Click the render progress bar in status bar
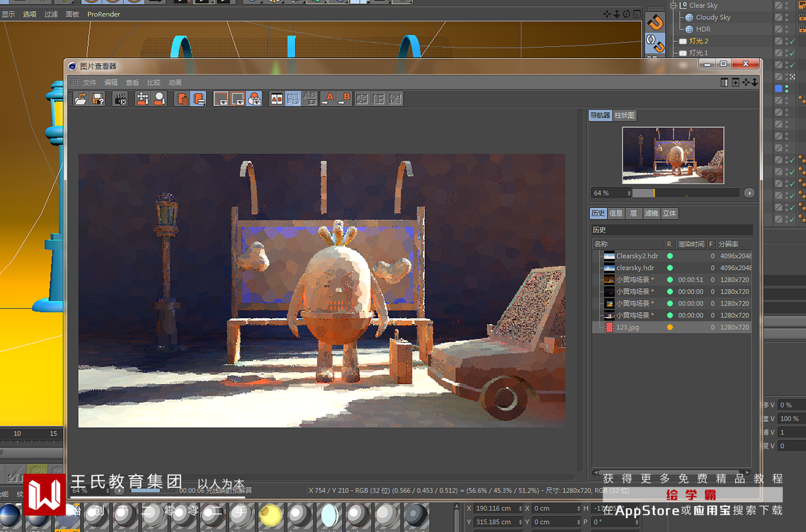Screen dimensions: 806x532 coord(154,490)
